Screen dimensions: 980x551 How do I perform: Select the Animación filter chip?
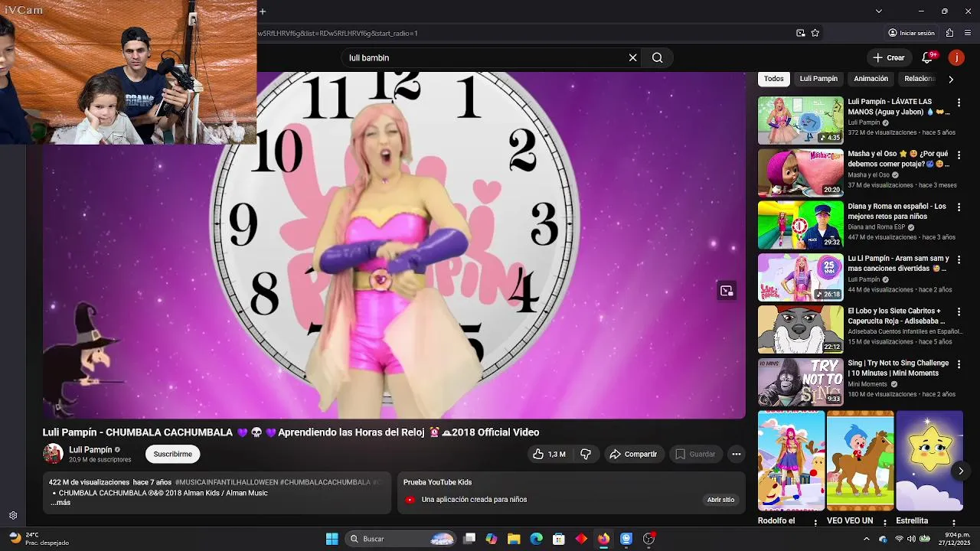(871, 79)
